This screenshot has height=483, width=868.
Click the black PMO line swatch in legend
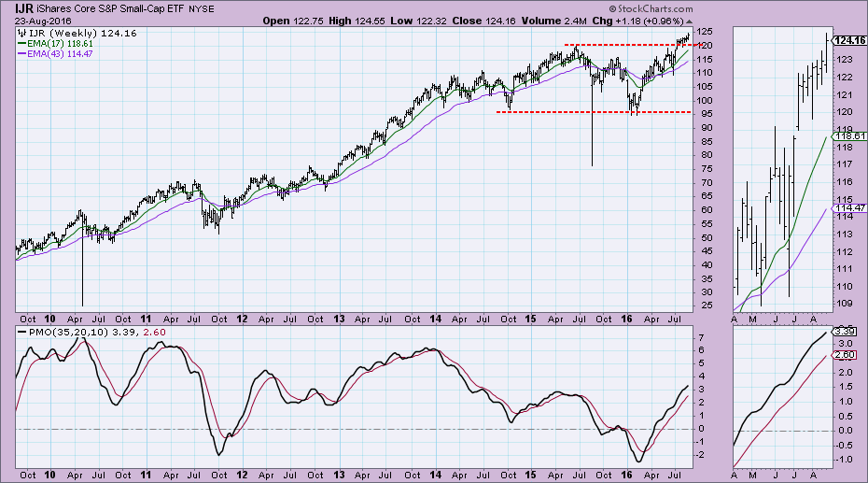[21, 333]
